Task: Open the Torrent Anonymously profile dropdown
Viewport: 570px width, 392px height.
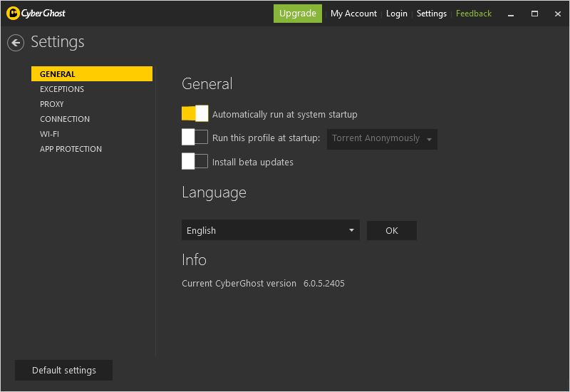Action: coord(382,139)
